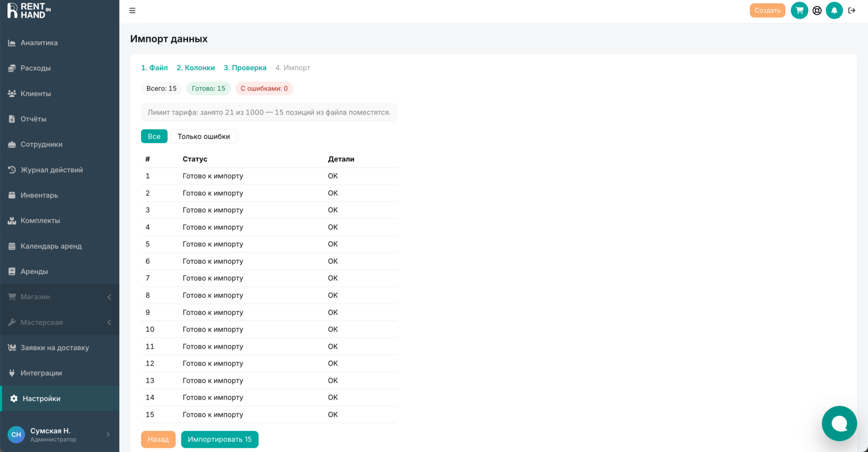Click the Создать button
Screen dimensions: 868x452
(767, 10)
